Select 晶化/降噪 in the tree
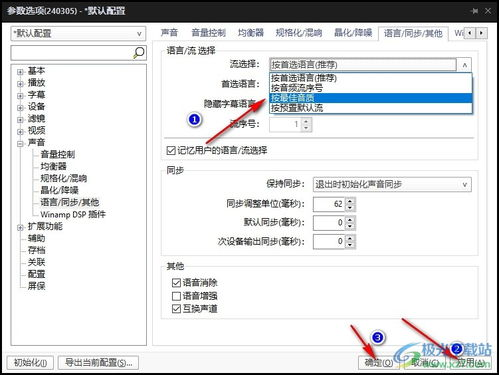Viewport: 499px width, 375px height. (59, 190)
